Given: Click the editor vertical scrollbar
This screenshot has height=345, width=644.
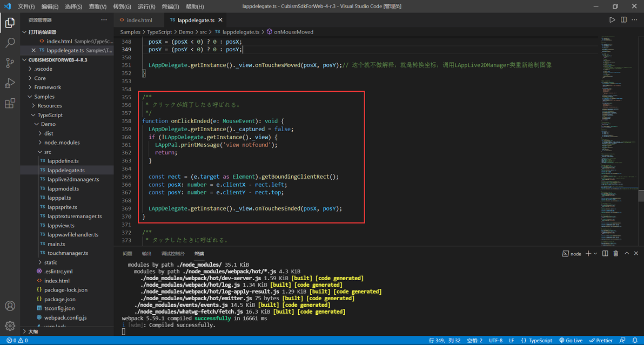Looking at the screenshot, I should [x=641, y=195].
